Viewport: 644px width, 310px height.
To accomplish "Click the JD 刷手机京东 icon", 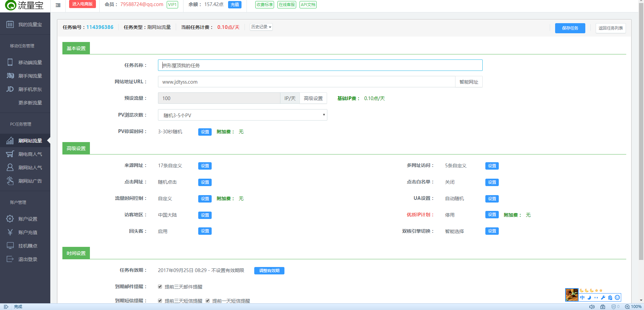I will [10, 89].
